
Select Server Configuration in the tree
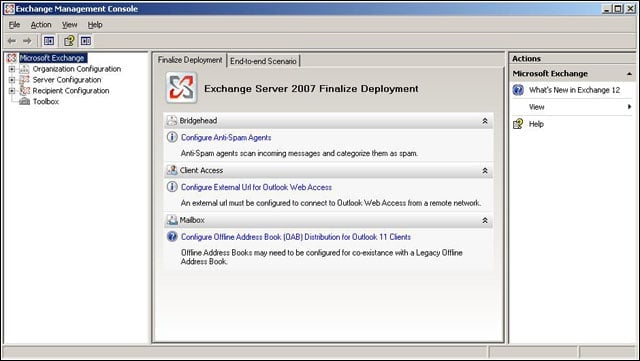[x=67, y=80]
